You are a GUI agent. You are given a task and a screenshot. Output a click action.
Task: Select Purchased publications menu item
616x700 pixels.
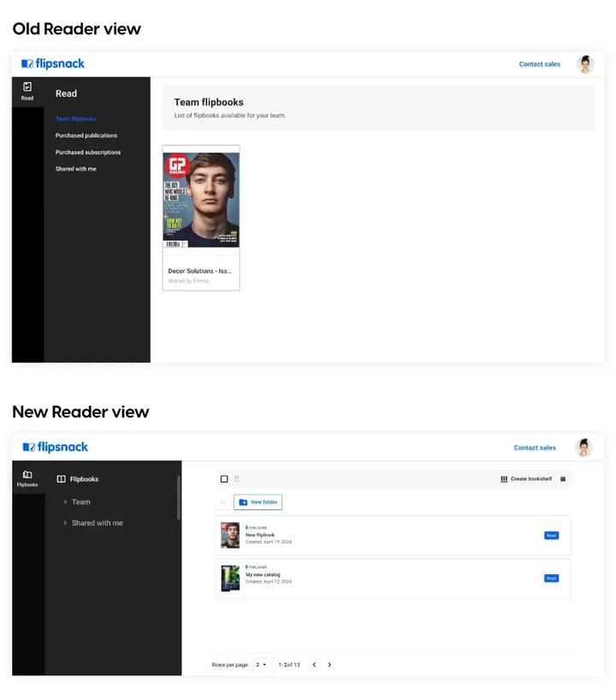(86, 135)
